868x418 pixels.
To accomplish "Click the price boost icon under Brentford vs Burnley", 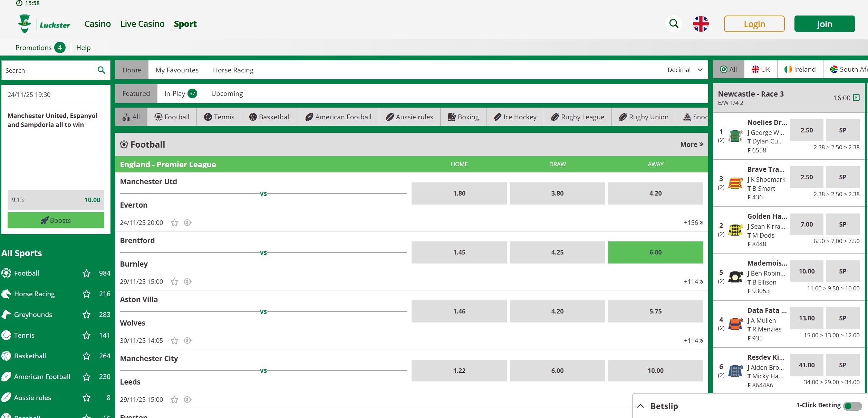I will [x=187, y=281].
